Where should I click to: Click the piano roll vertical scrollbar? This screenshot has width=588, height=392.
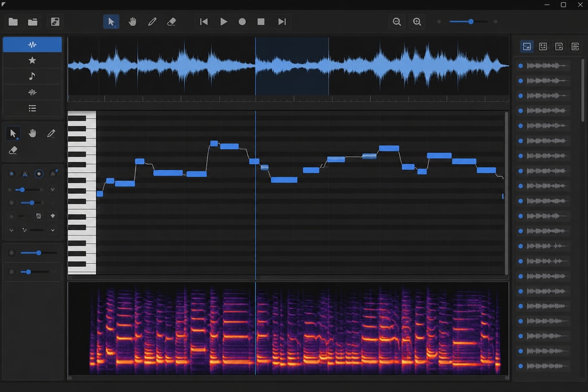coord(506,193)
